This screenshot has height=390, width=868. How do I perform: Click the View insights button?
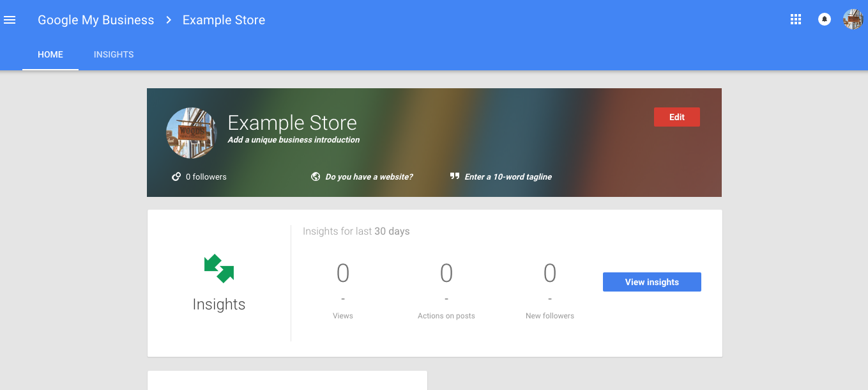tap(651, 282)
